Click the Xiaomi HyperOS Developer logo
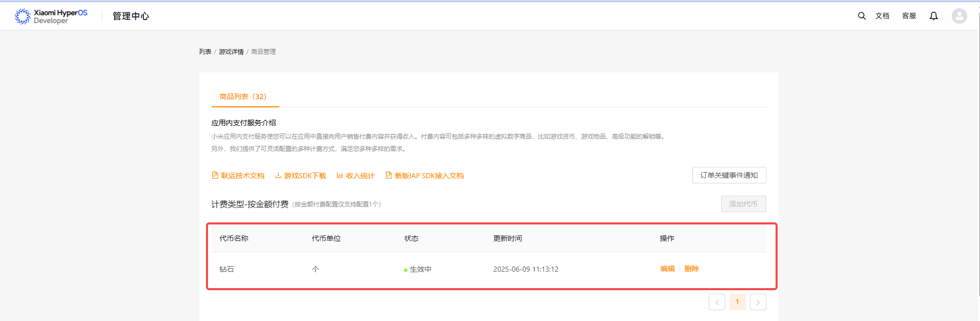Image resolution: width=980 pixels, height=321 pixels. (x=51, y=16)
